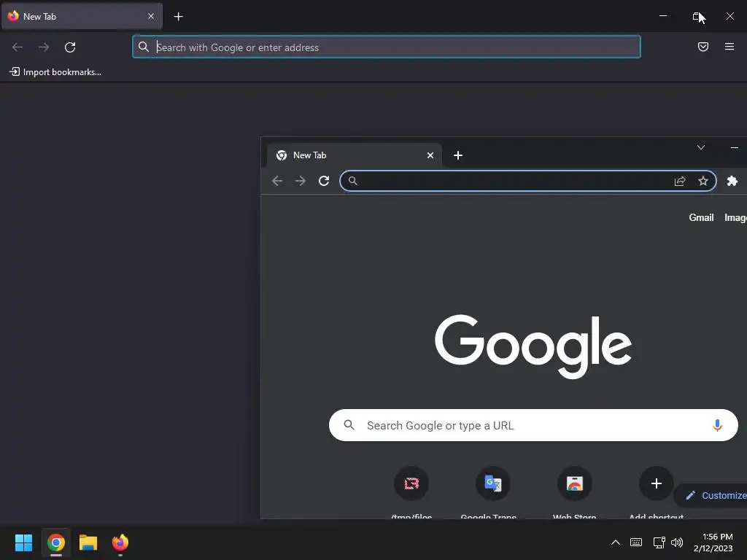Click magnifier icon in Firefox address bar
The image size is (747, 560).
click(x=144, y=47)
